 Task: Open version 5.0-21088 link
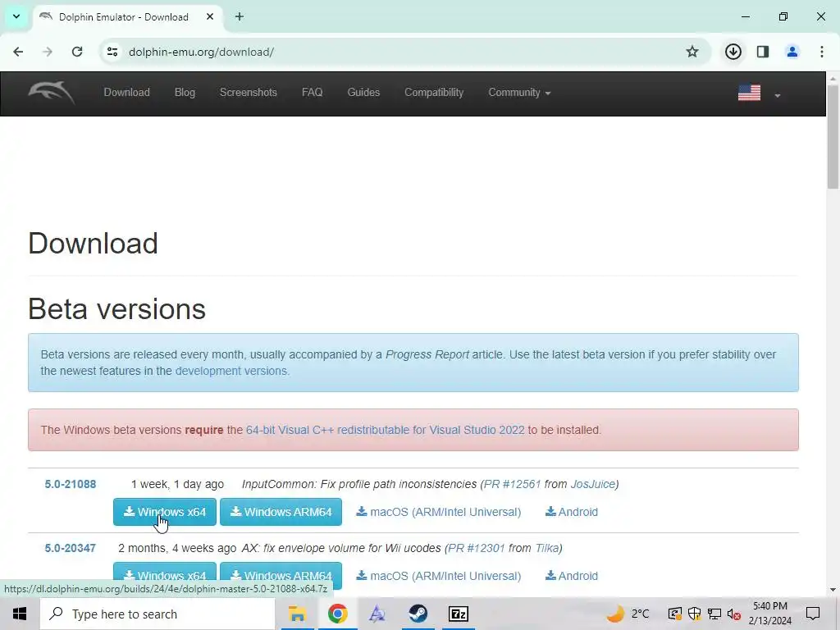click(71, 484)
